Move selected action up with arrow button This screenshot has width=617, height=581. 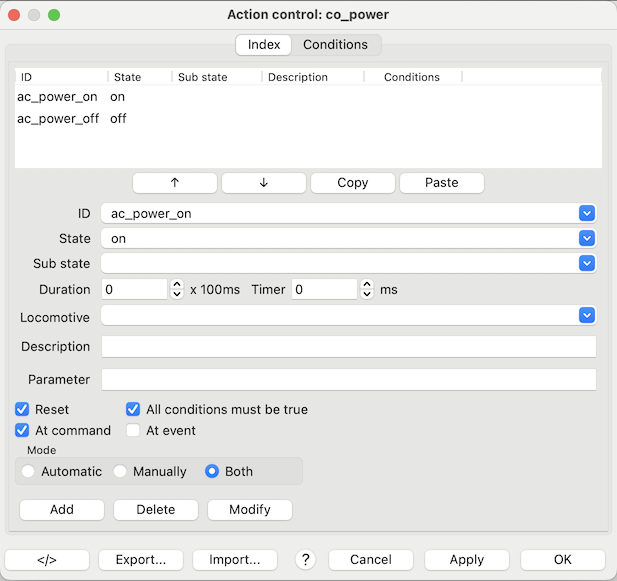pyautogui.click(x=174, y=183)
